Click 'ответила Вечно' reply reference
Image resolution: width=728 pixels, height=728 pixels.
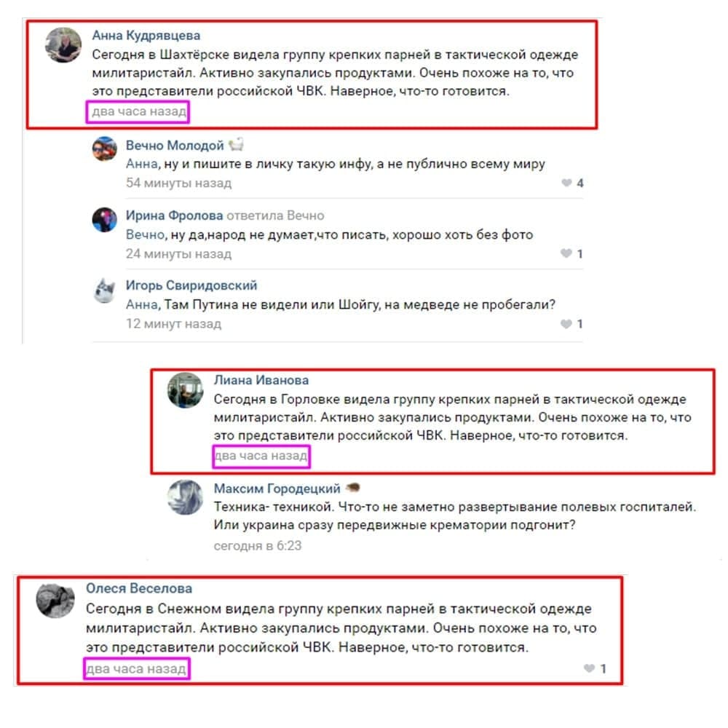[x=275, y=215]
